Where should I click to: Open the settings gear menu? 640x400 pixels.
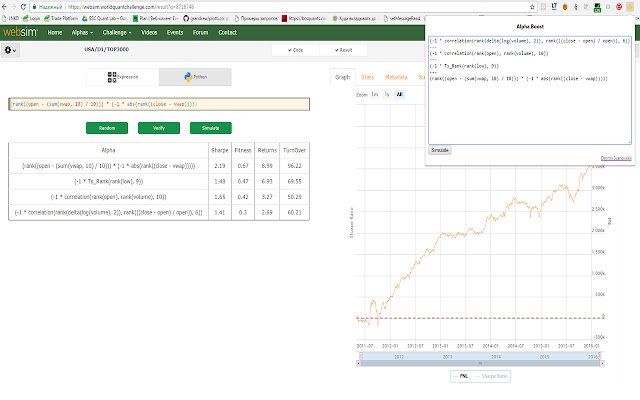click(10, 50)
